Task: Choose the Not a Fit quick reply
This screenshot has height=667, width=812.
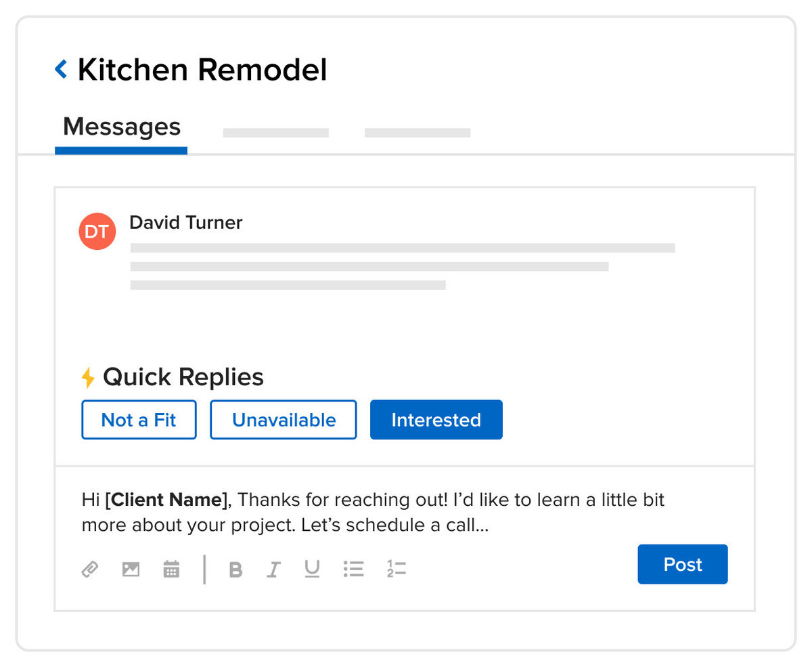Action: pos(139,420)
